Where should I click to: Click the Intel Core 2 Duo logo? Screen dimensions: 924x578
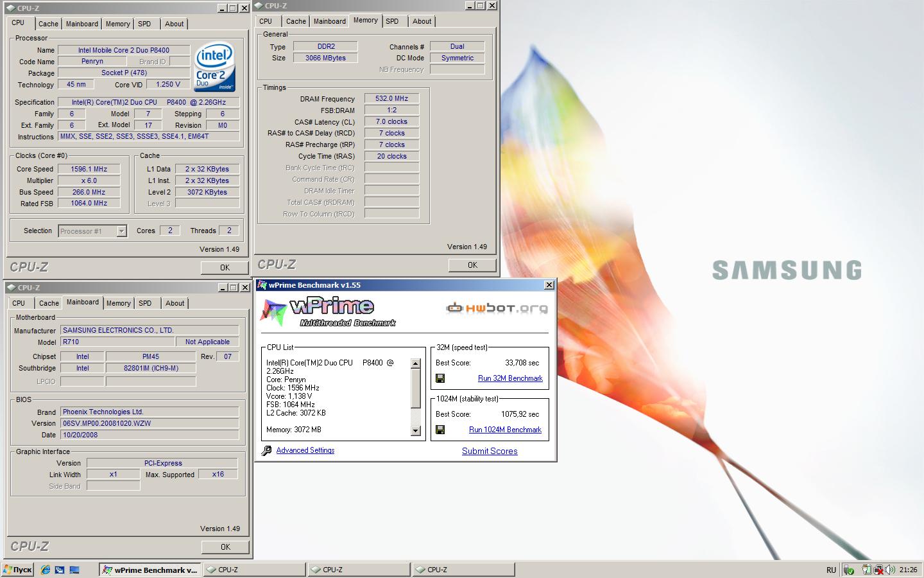pyautogui.click(x=215, y=67)
